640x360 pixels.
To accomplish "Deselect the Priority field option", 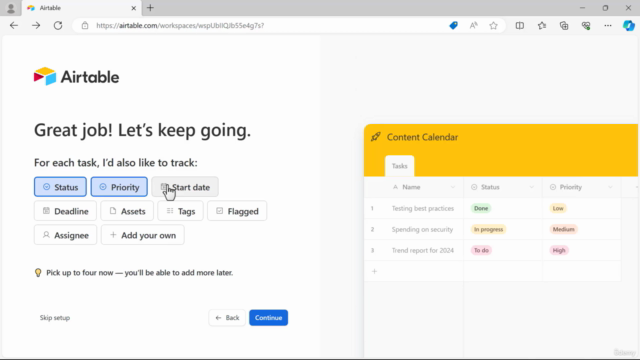I will tap(119, 187).
